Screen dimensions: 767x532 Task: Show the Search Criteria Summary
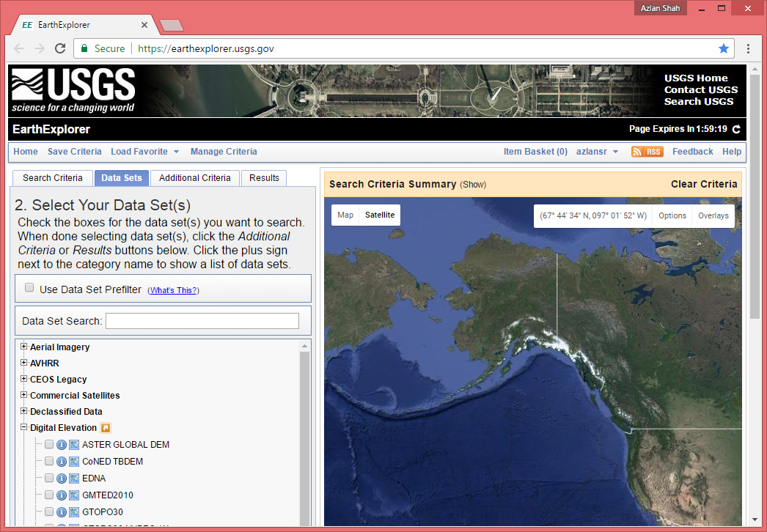pos(473,185)
